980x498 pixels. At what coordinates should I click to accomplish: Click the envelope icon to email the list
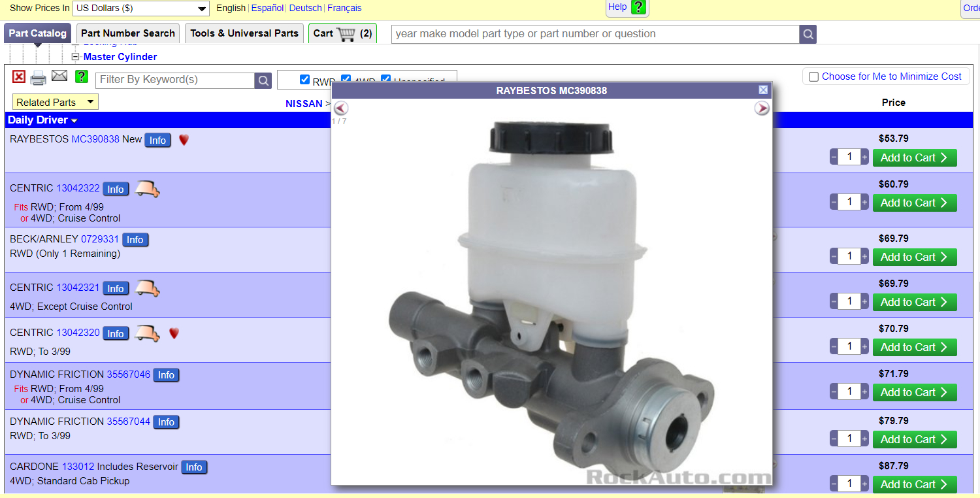[59, 76]
